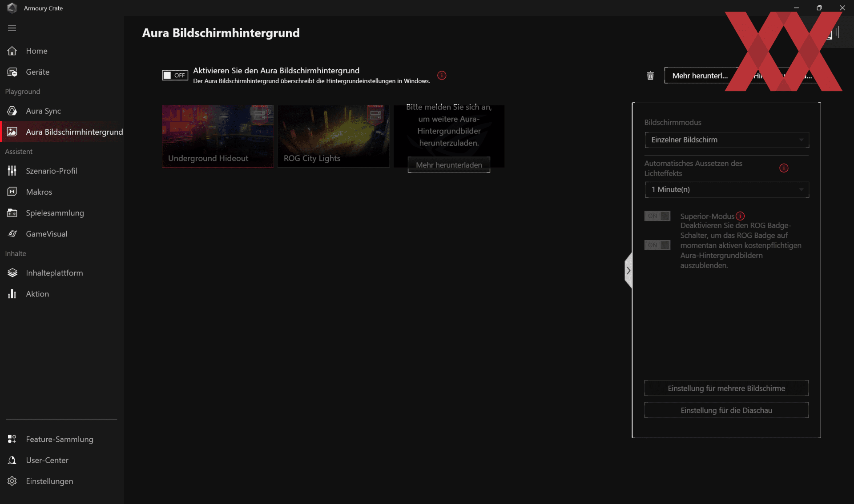Select the ROG City Lights wallpaper thumbnail
Viewport: 854px width, 504px height.
(x=334, y=136)
